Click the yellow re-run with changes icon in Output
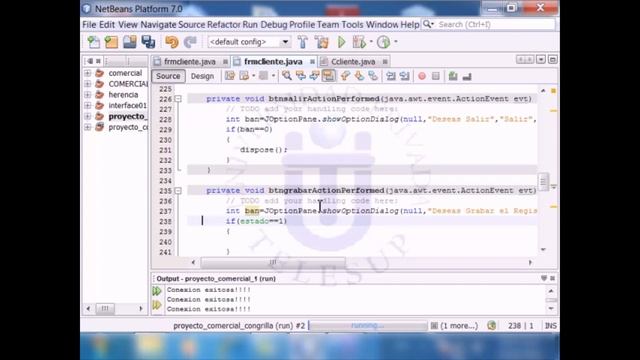 coord(157,305)
